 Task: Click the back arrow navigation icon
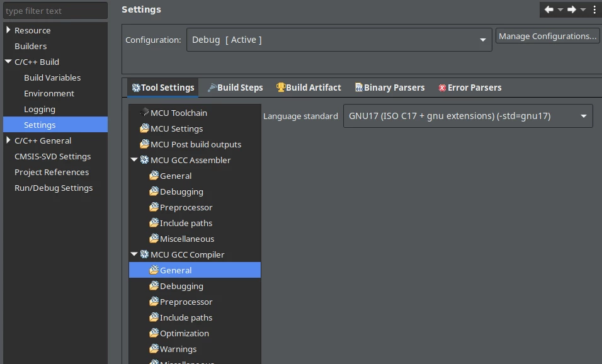[548, 9]
